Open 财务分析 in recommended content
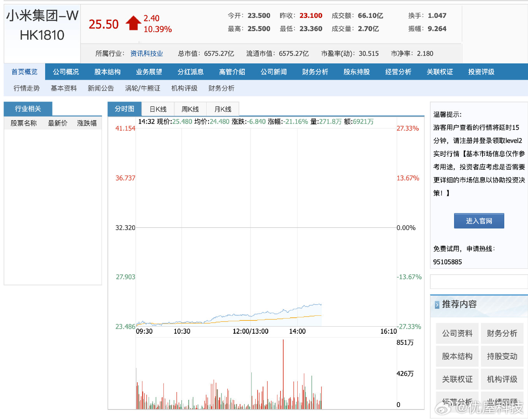 tap(502, 333)
